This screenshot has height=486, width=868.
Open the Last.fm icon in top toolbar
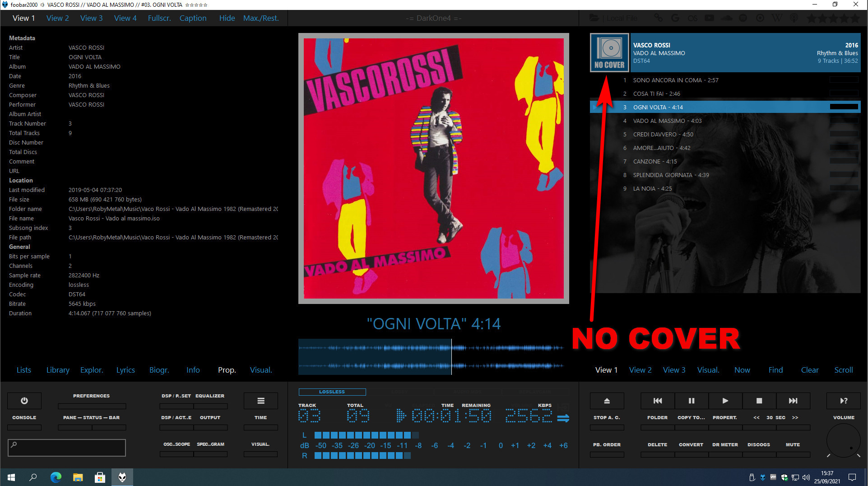(692, 18)
